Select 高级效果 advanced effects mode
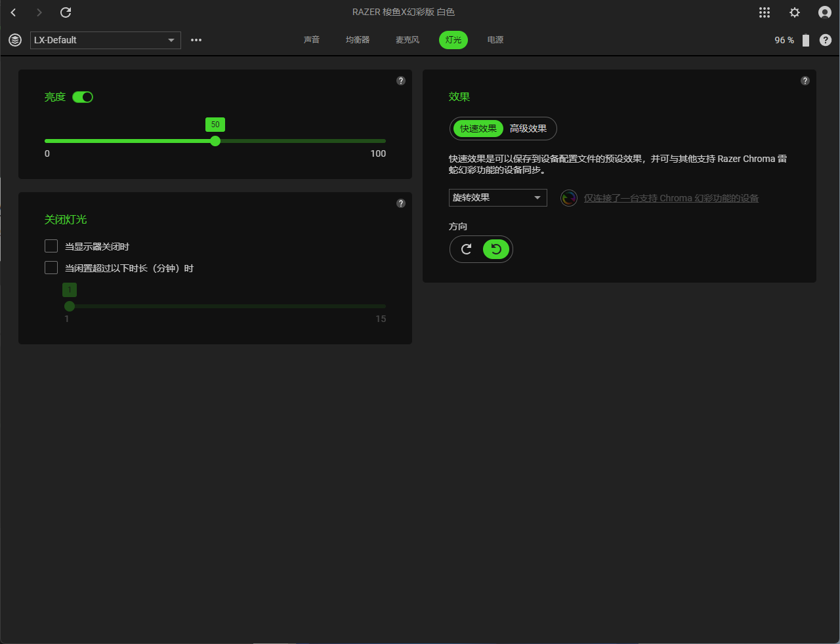This screenshot has width=840, height=644. [528, 129]
